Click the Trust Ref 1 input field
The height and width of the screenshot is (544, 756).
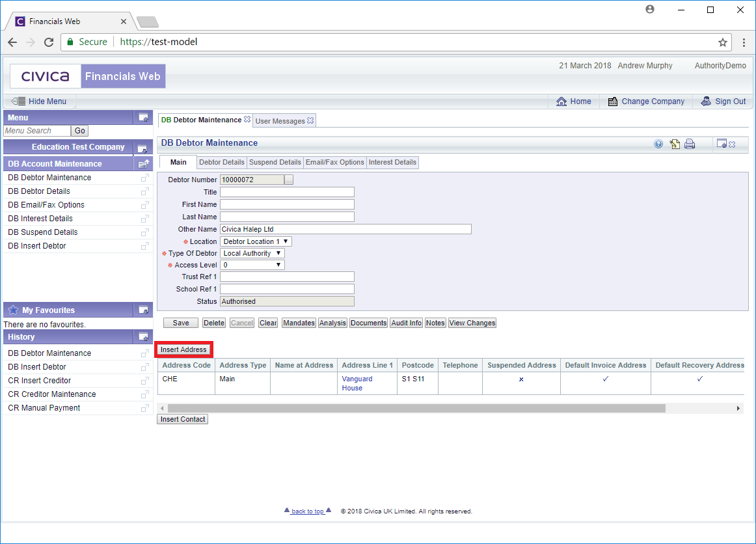click(288, 277)
